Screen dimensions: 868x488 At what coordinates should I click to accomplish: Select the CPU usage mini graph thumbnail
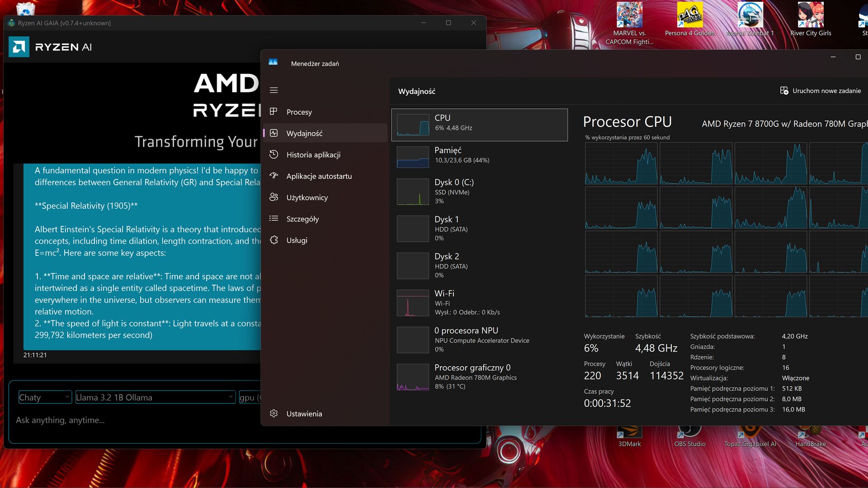(x=413, y=125)
